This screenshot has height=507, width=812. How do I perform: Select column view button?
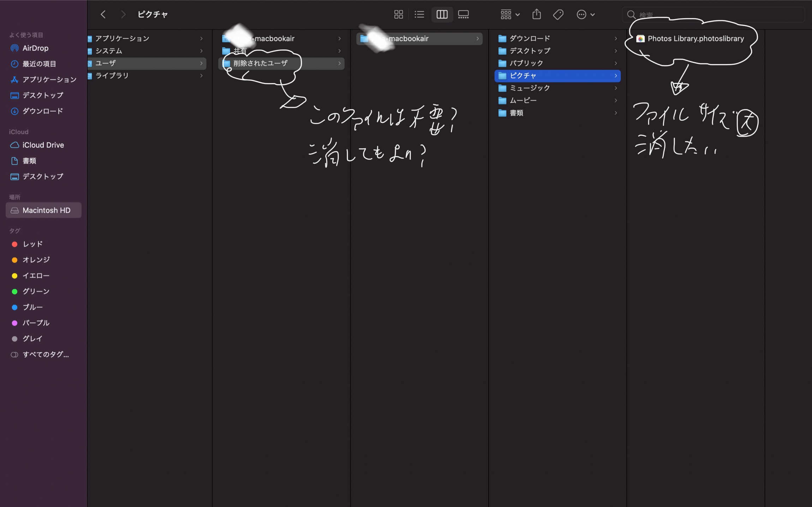(x=442, y=14)
